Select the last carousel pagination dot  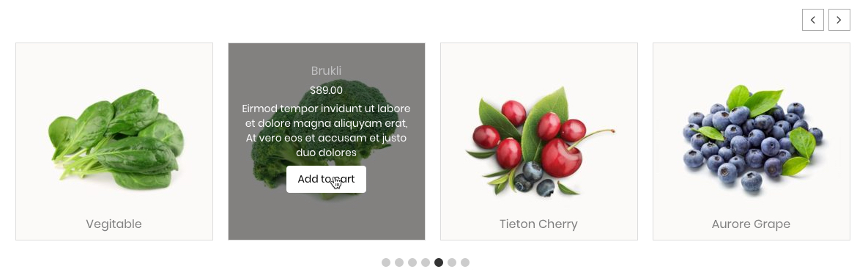(465, 262)
